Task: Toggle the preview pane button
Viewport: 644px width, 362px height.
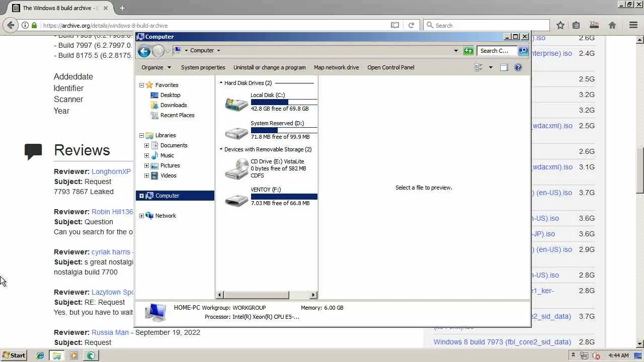Action: tap(504, 67)
